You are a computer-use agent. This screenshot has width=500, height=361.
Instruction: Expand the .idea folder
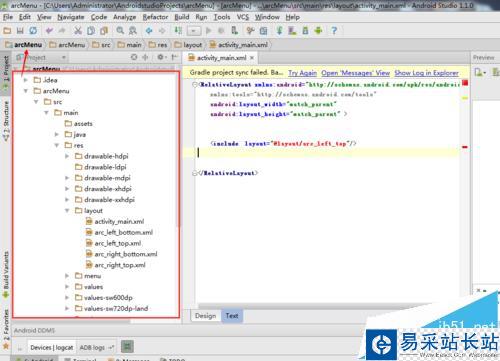(26, 80)
